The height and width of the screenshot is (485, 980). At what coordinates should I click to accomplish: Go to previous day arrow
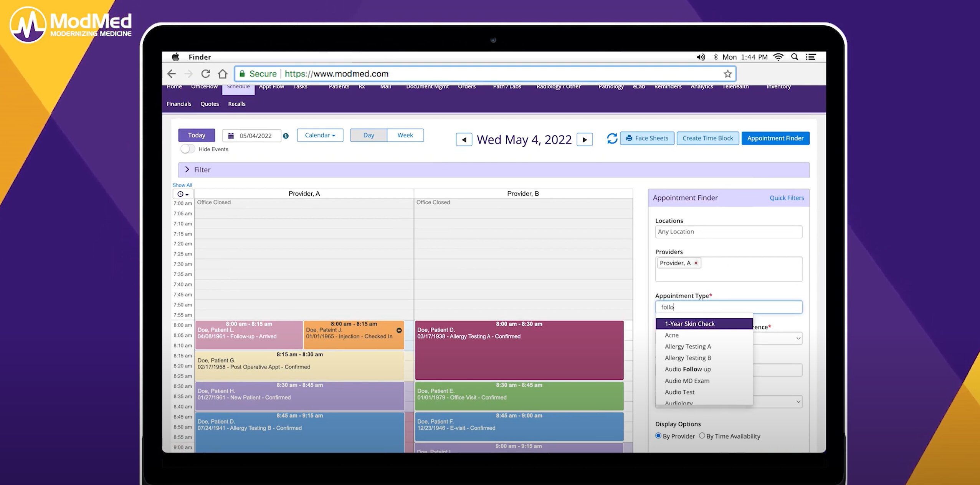click(x=464, y=139)
